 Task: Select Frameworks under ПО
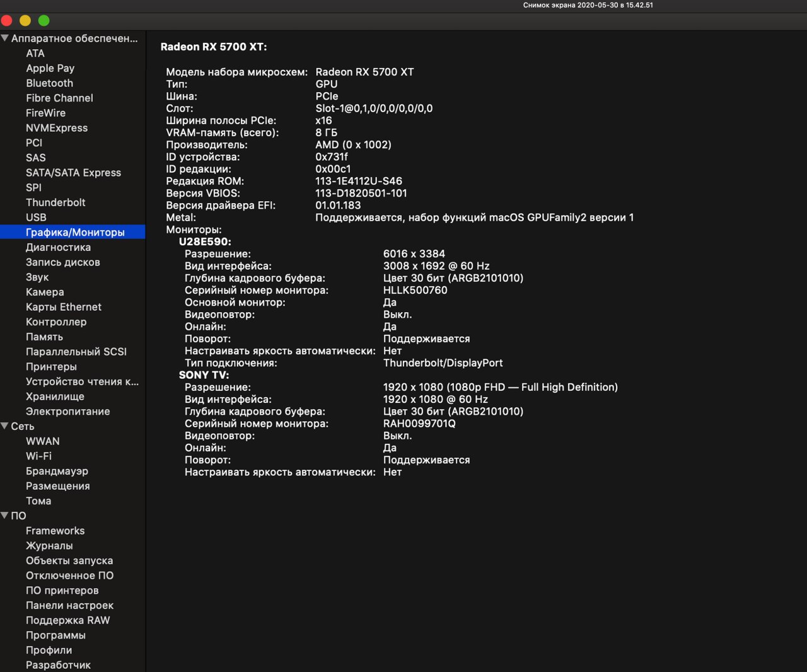click(x=55, y=531)
